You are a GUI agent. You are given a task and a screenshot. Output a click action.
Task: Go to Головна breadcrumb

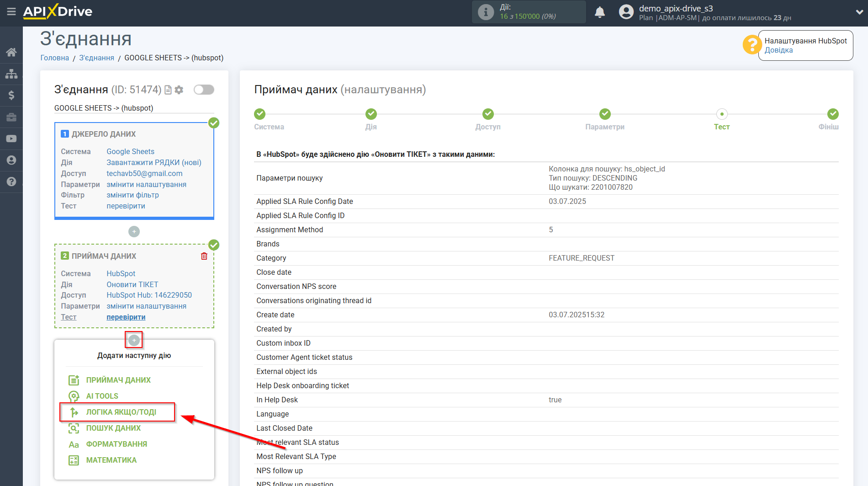tap(55, 58)
